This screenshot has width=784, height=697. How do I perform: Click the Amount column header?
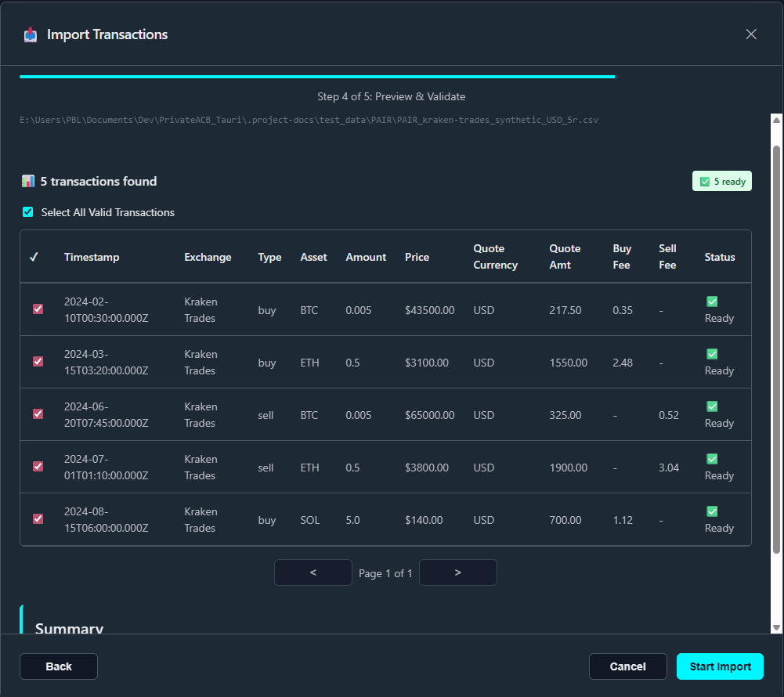click(x=366, y=257)
